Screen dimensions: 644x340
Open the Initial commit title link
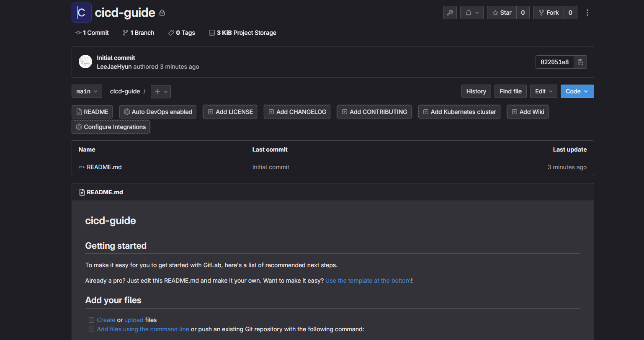(116, 58)
